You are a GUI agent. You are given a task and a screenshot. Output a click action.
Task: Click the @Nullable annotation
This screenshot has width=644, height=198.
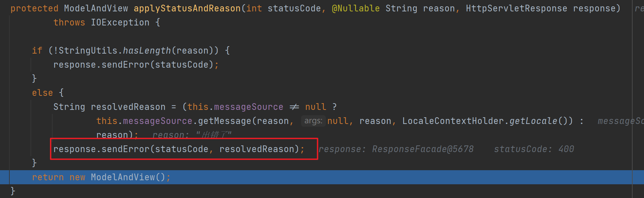click(356, 8)
